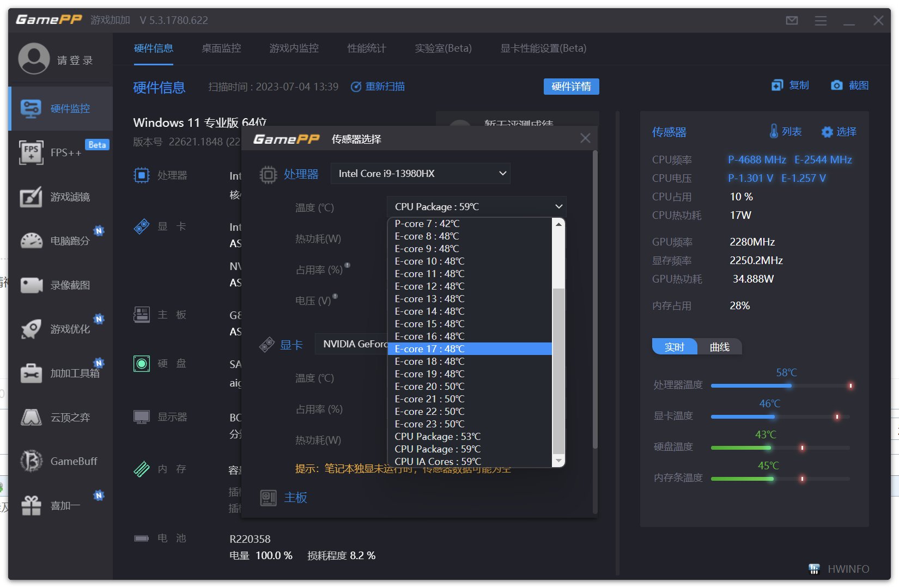The height and width of the screenshot is (588, 899).
Task: Open 游戏滤镜 sidebar item
Action: pyautogui.click(x=60, y=197)
